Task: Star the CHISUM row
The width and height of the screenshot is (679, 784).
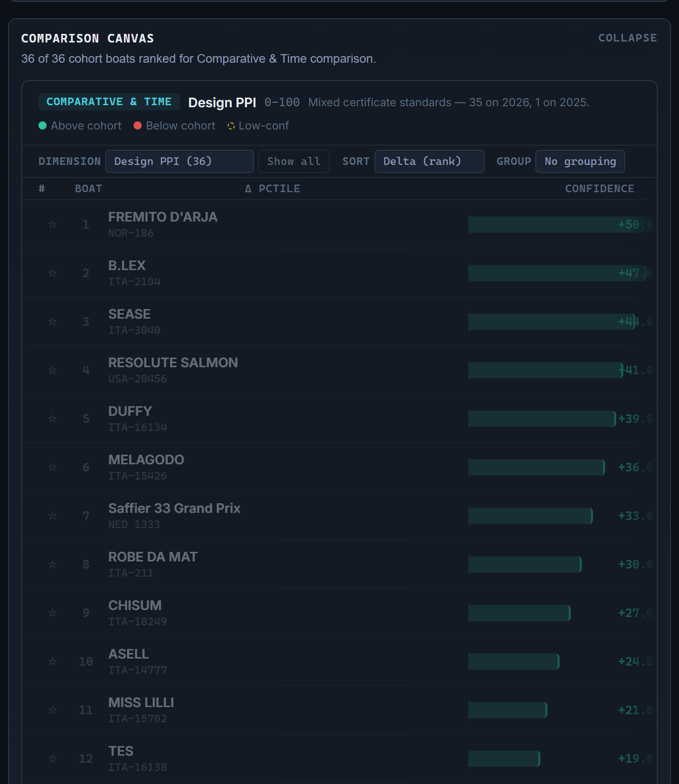Action: tap(53, 613)
